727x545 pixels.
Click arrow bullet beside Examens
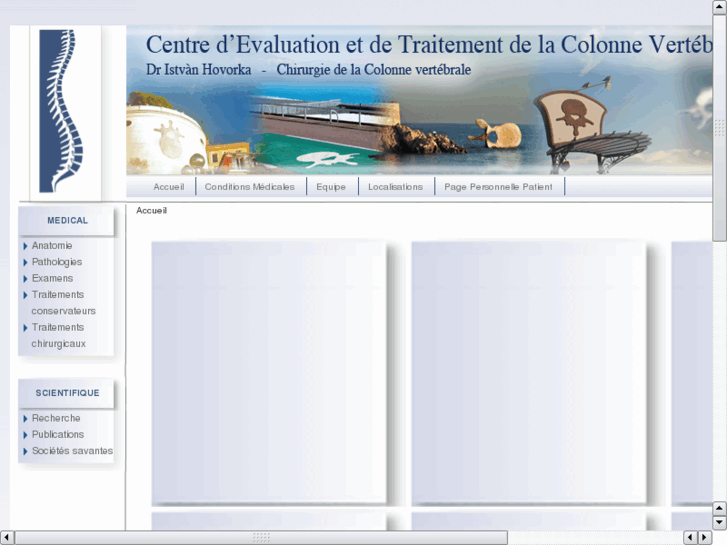point(25,279)
